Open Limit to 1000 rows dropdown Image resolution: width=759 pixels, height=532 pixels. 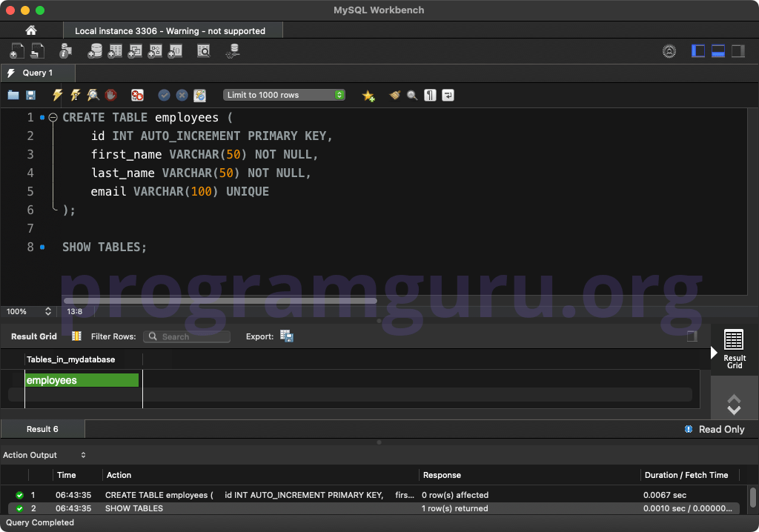point(284,95)
